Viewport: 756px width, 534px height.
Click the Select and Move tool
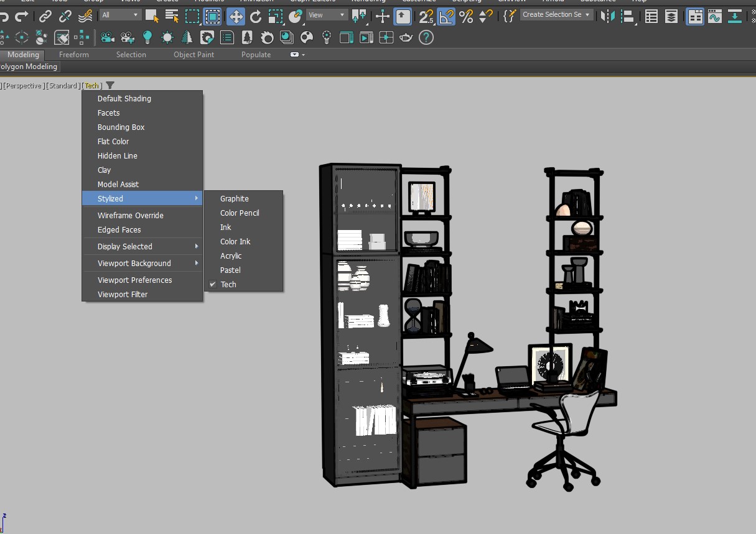click(x=235, y=16)
